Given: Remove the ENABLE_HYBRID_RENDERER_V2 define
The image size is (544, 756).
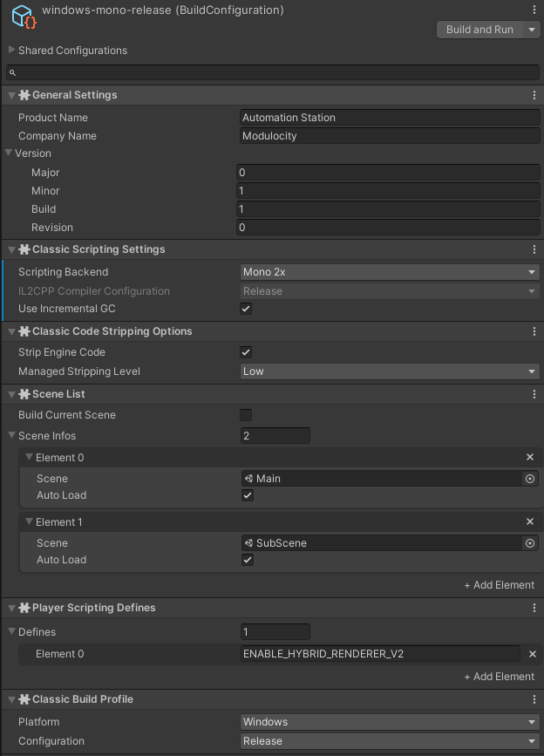Looking at the screenshot, I should [x=532, y=654].
